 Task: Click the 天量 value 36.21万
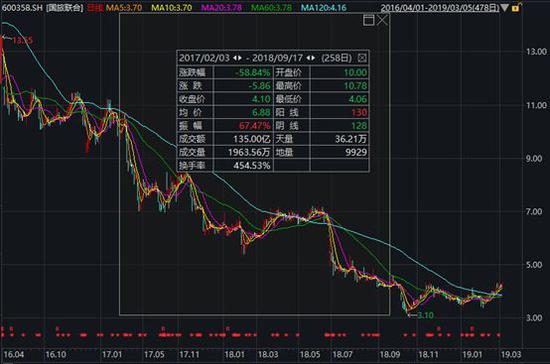pyautogui.click(x=350, y=139)
